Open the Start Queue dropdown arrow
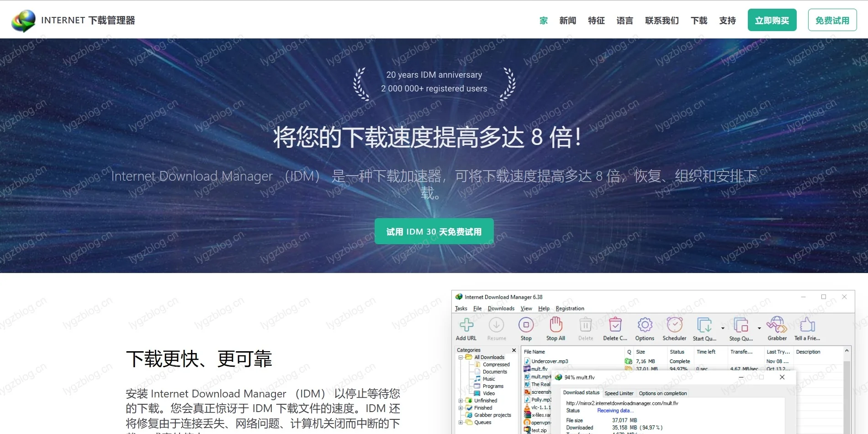Image resolution: width=868 pixels, height=434 pixels. point(722,328)
